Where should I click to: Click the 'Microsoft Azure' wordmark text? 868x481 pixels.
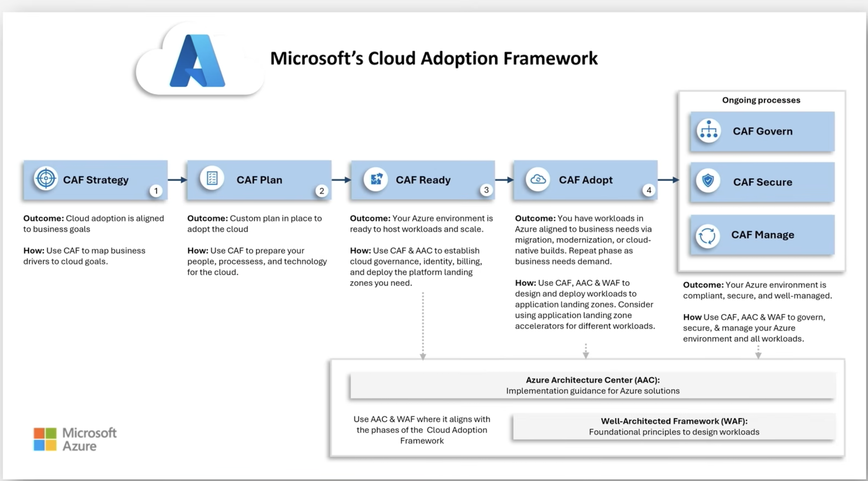point(89,439)
